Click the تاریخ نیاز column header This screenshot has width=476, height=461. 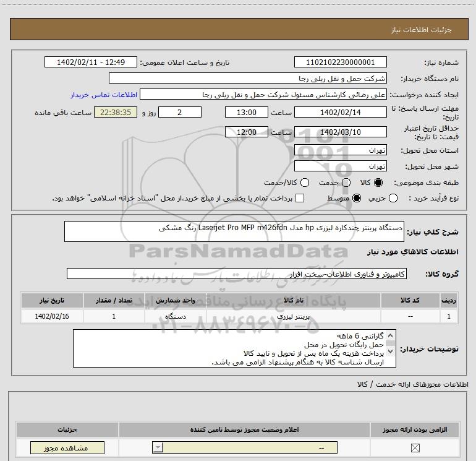pyautogui.click(x=52, y=300)
